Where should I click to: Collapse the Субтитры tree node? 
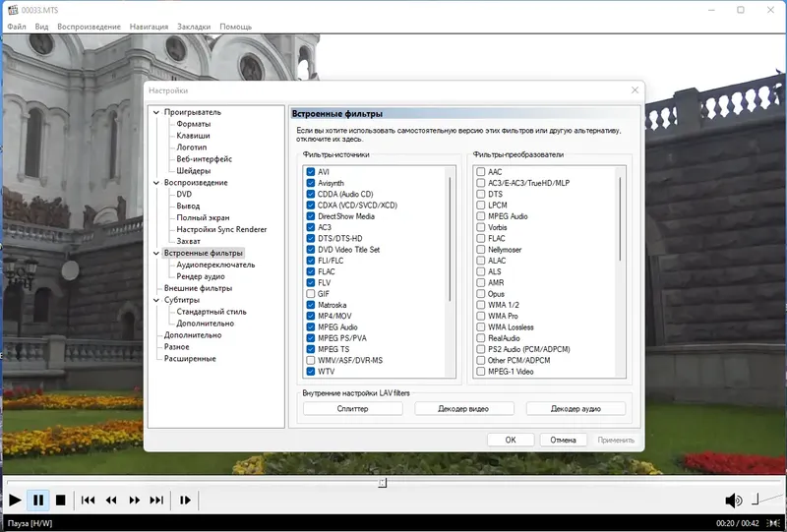(156, 300)
